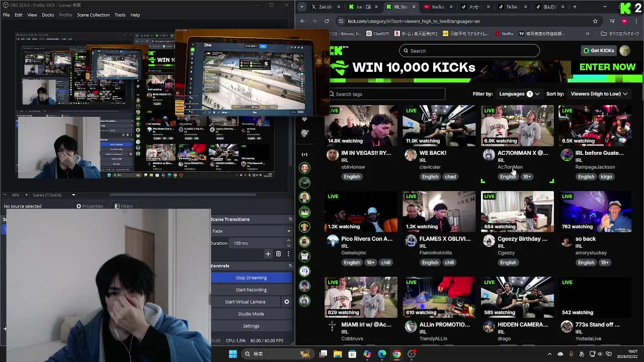The height and width of the screenshot is (362, 644).
Task: Launch File Explorer from the taskbar
Action: click(x=338, y=354)
